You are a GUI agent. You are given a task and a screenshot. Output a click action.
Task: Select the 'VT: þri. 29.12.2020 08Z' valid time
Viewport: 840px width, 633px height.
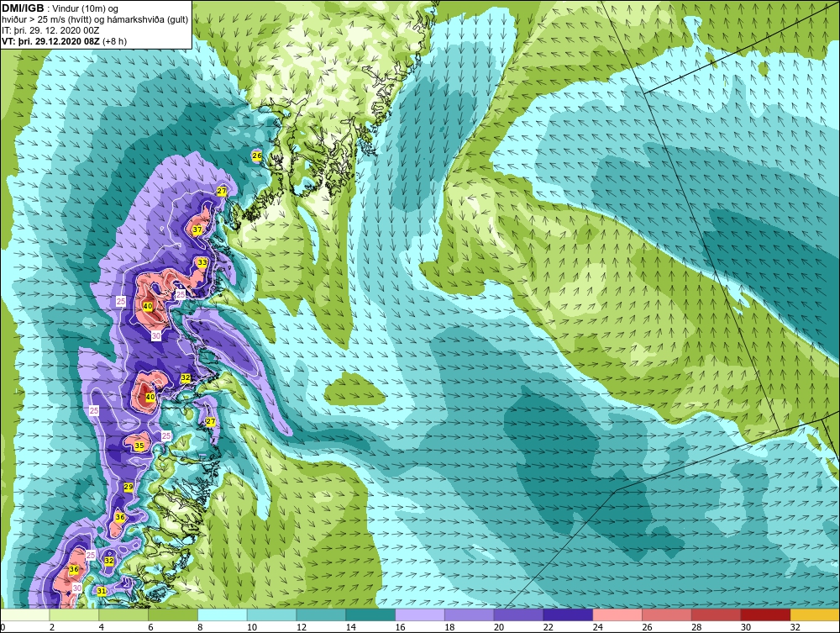[50, 41]
